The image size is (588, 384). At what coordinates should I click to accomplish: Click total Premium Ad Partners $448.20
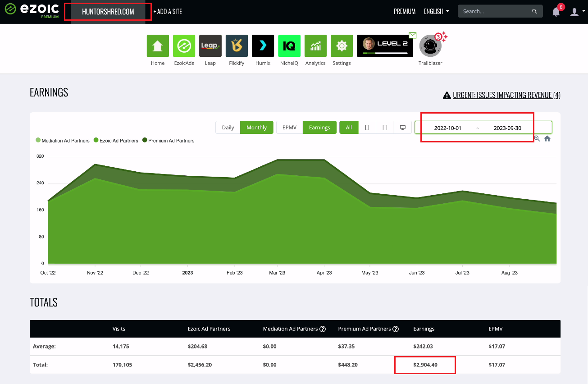348,365
